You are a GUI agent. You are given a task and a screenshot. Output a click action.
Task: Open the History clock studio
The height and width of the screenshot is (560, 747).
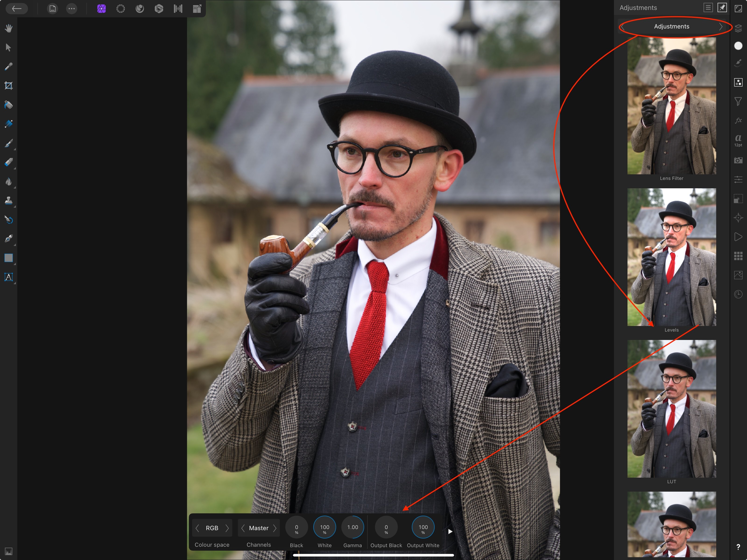pyautogui.click(x=738, y=294)
